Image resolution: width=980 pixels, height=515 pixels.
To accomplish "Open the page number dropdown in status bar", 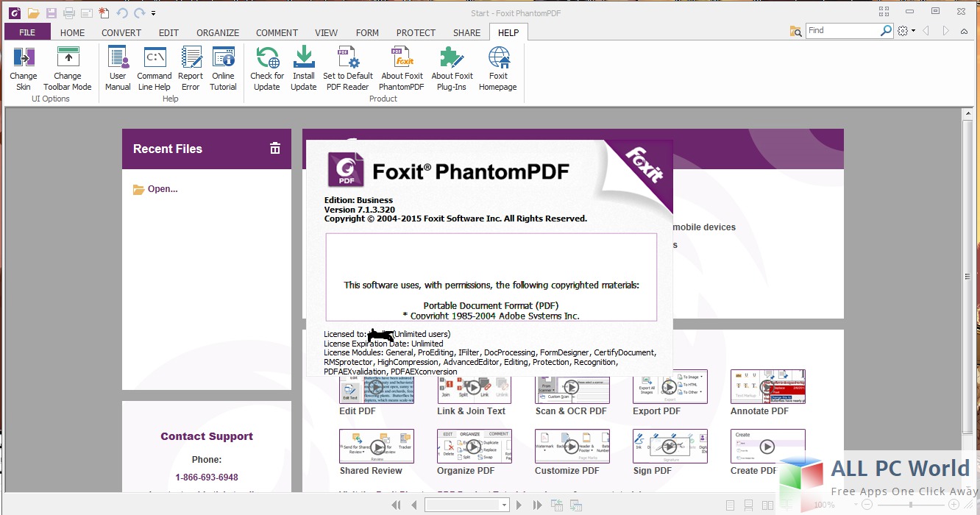I will (x=504, y=505).
